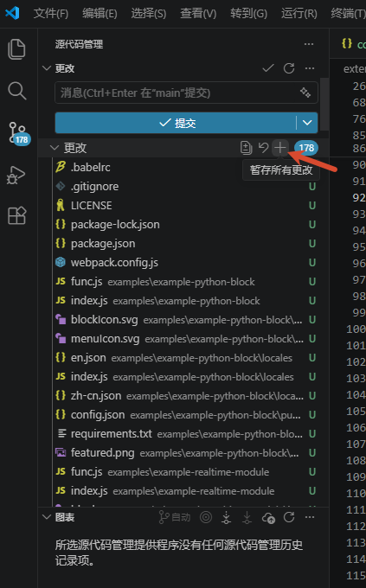
Task: Select en.json in locales folder
Action: (x=184, y=358)
